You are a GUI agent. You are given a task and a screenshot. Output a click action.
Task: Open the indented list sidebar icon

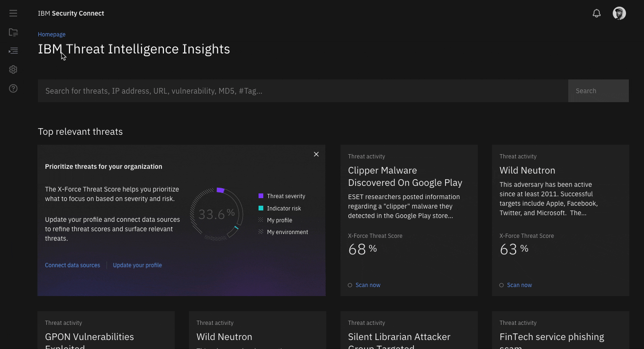click(13, 51)
